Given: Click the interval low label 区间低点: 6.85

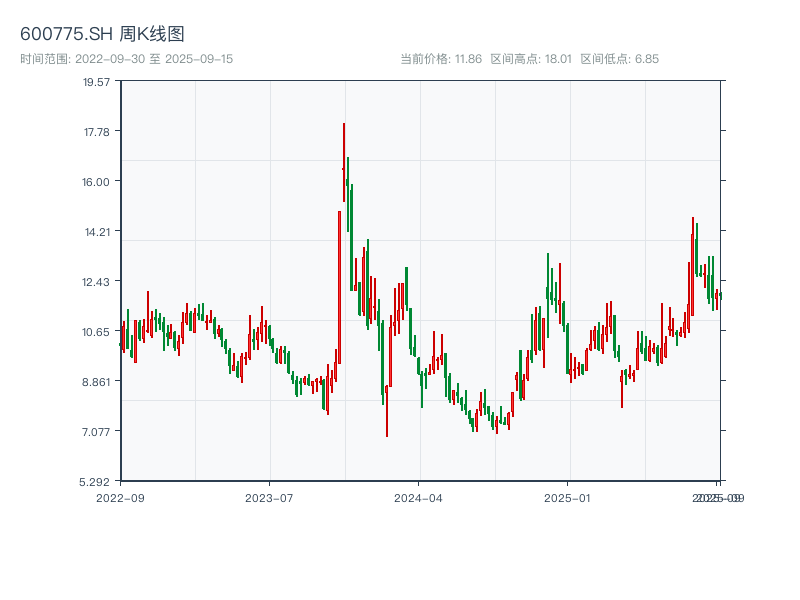Looking at the screenshot, I should 619,59.
